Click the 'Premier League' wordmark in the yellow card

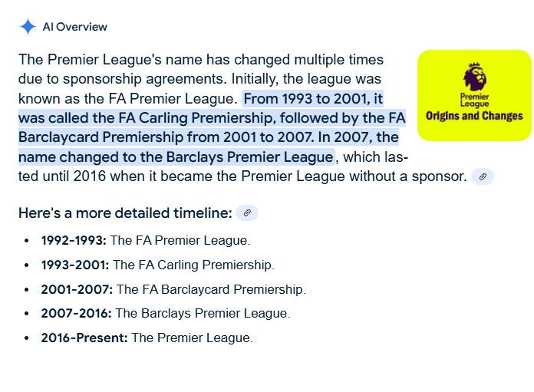click(474, 100)
